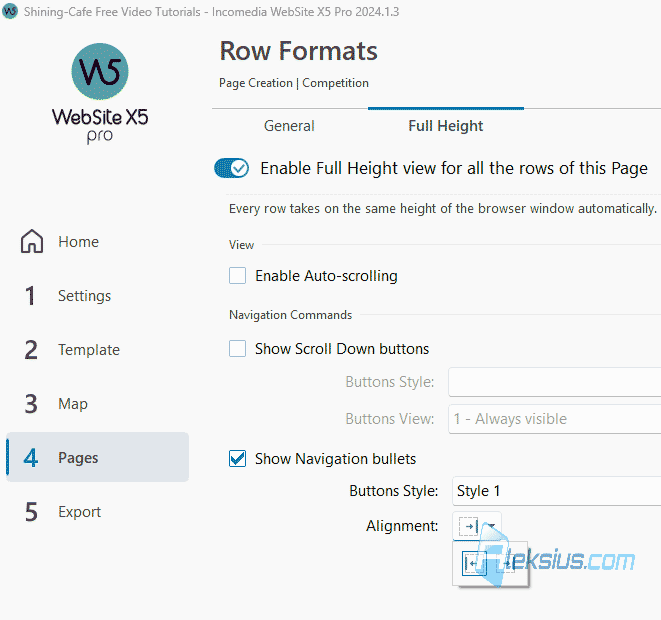Click the WebSite X5 pro logo
661x620 pixels.
(x=100, y=94)
